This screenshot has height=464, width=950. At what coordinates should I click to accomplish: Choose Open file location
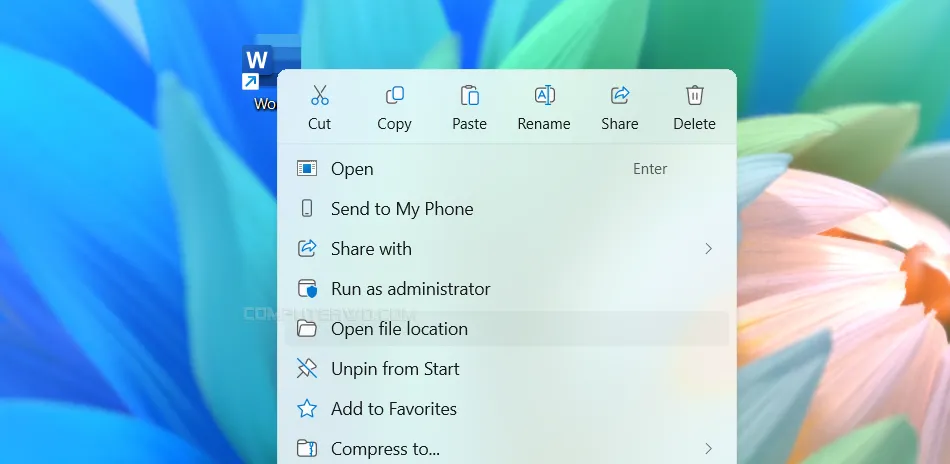[x=507, y=329]
